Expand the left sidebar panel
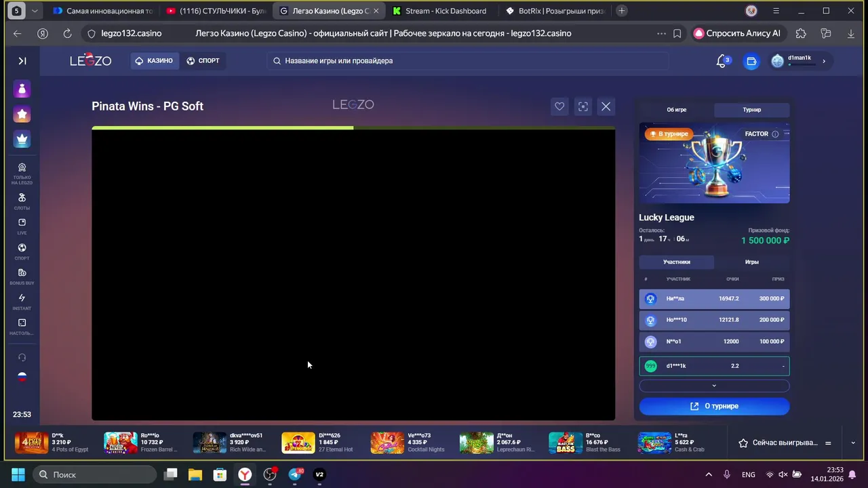 pos(22,61)
